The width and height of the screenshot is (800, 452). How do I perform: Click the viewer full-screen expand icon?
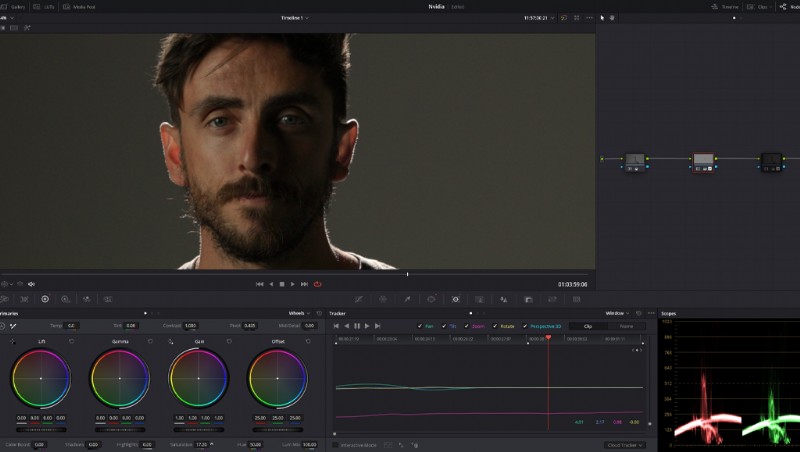(x=577, y=18)
